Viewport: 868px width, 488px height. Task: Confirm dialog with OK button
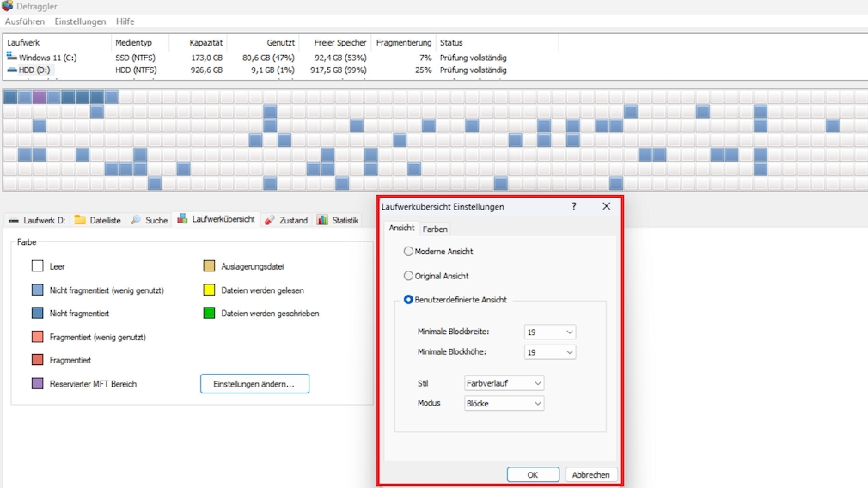pos(533,474)
